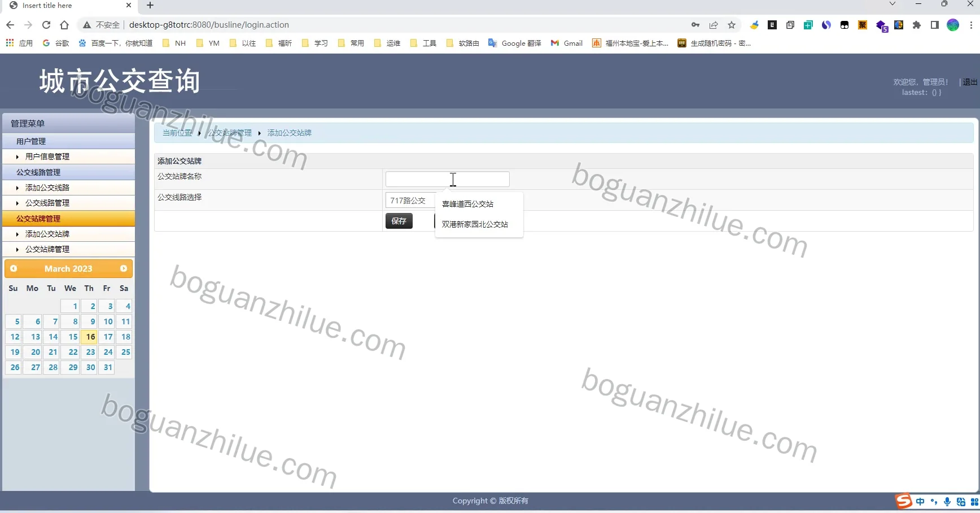Open the Extensions puzzle icon
Viewport: 980px width, 513px height.
tap(917, 25)
